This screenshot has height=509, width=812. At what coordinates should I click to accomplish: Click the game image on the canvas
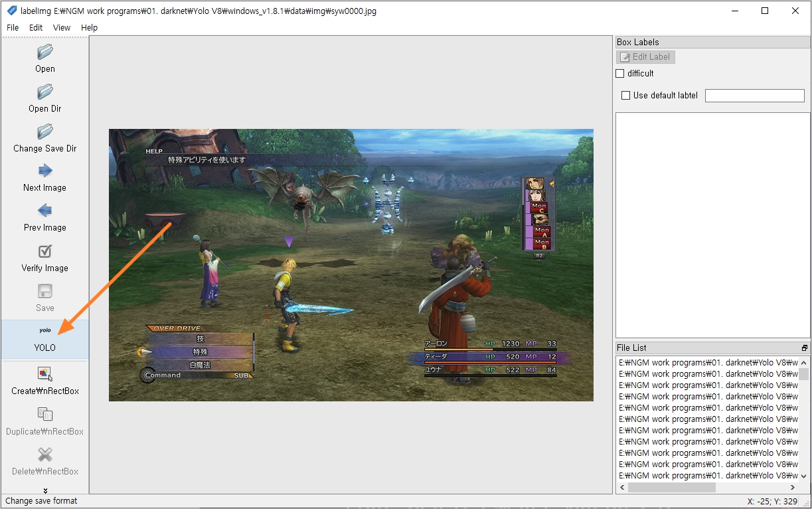tap(351, 265)
